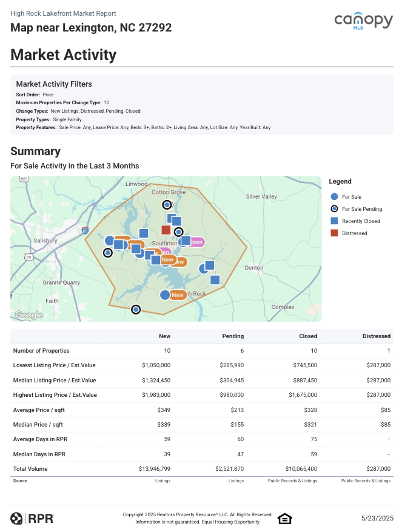This screenshot has height=532, width=399.
Task: Select the red Distressed marker on the map
Action: (x=166, y=230)
